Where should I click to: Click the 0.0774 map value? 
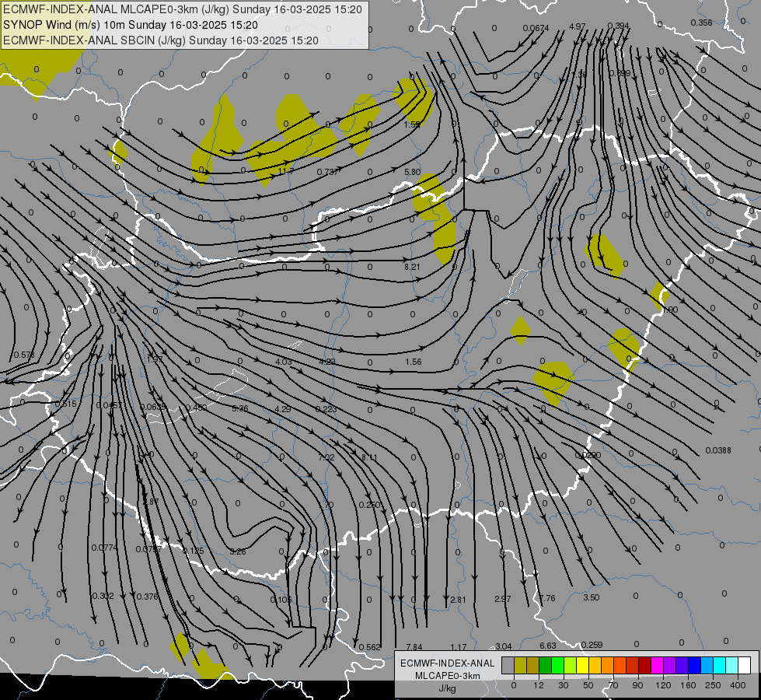point(105,548)
